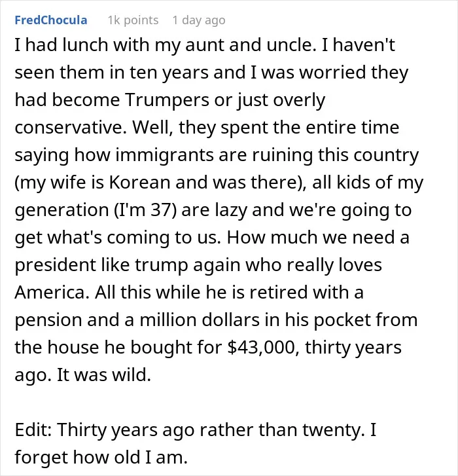Click the word lazy in comment
This screenshot has height=476, width=458.
231,210
